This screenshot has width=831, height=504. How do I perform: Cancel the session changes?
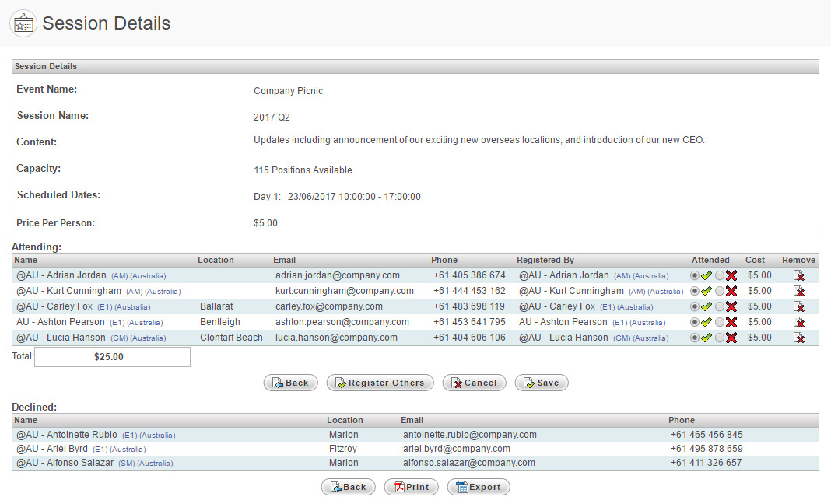pos(474,382)
